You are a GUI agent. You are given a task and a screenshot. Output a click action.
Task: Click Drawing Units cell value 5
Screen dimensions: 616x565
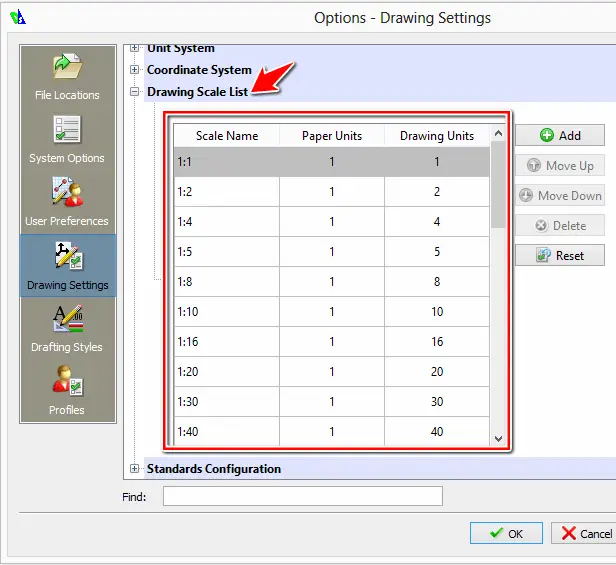437,251
